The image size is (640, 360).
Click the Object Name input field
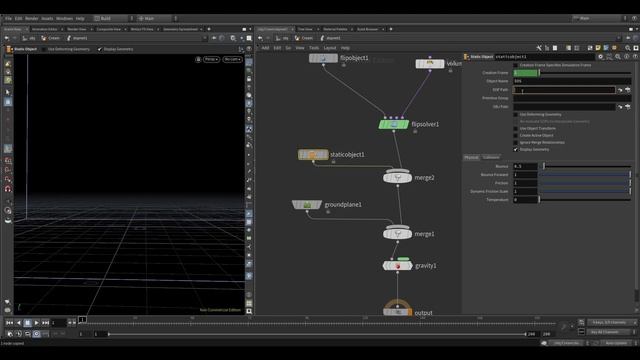(x=572, y=81)
